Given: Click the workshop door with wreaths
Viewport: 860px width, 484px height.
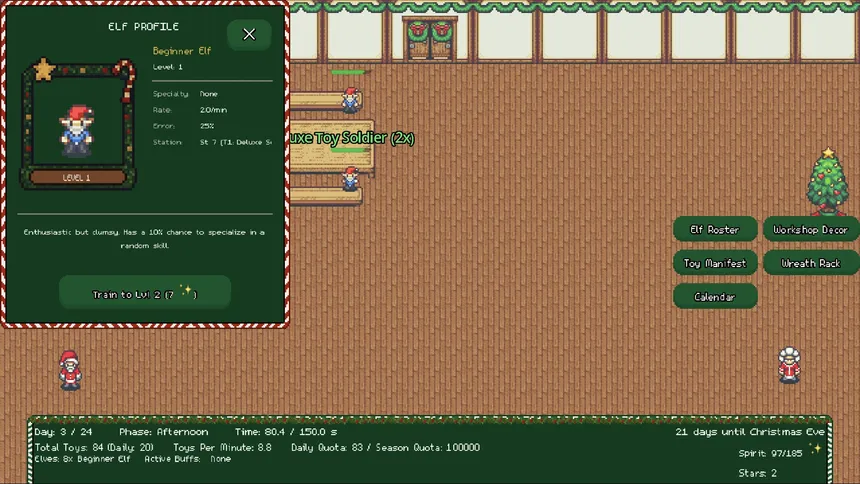Looking at the screenshot, I should click(429, 38).
